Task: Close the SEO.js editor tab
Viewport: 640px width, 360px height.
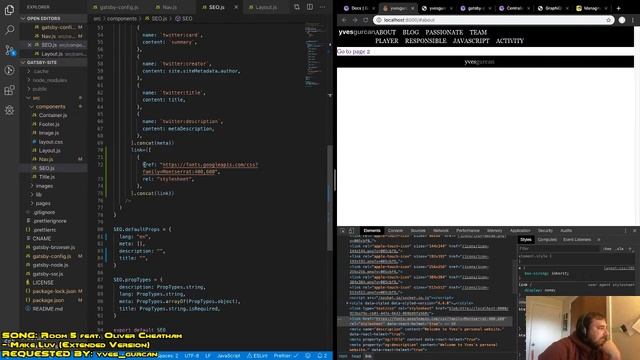Action: (x=236, y=7)
